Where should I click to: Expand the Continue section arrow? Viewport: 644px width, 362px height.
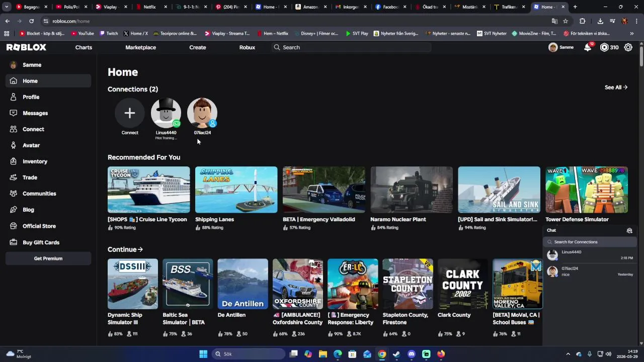(140, 249)
